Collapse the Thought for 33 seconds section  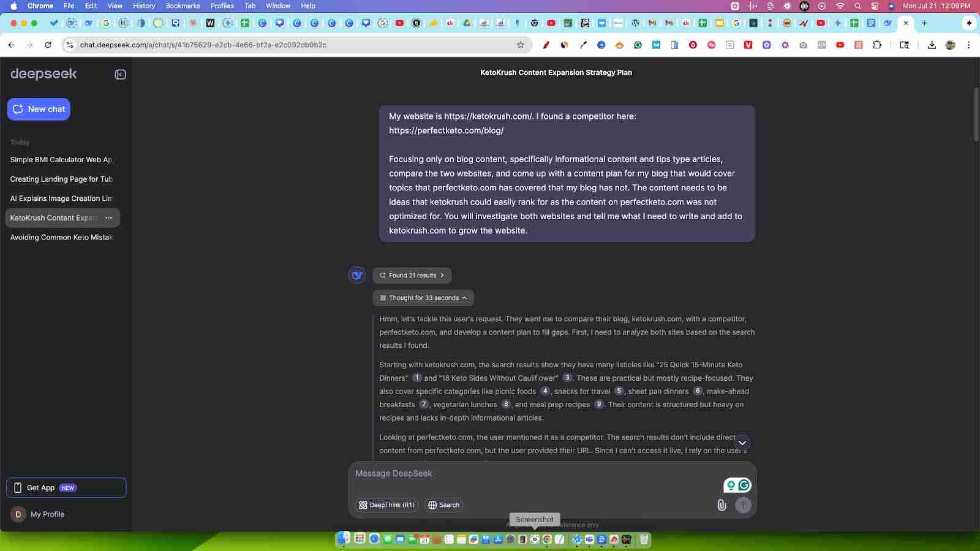click(423, 298)
